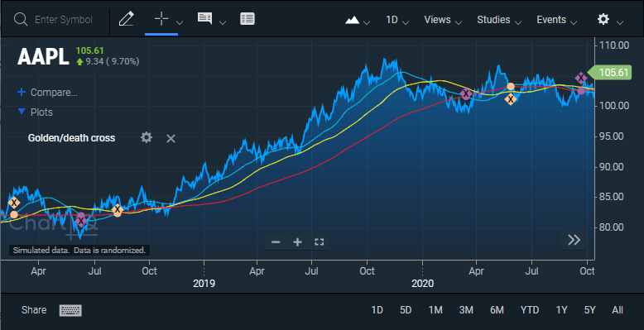Image resolution: width=644 pixels, height=330 pixels.
Task: Set range to 5Y
Action: coord(590,310)
